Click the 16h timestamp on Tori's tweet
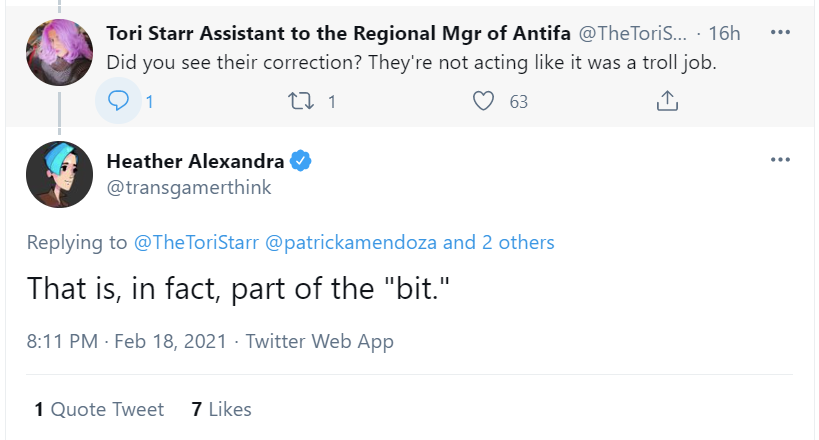Screen dimensions: 819x440 tap(724, 33)
